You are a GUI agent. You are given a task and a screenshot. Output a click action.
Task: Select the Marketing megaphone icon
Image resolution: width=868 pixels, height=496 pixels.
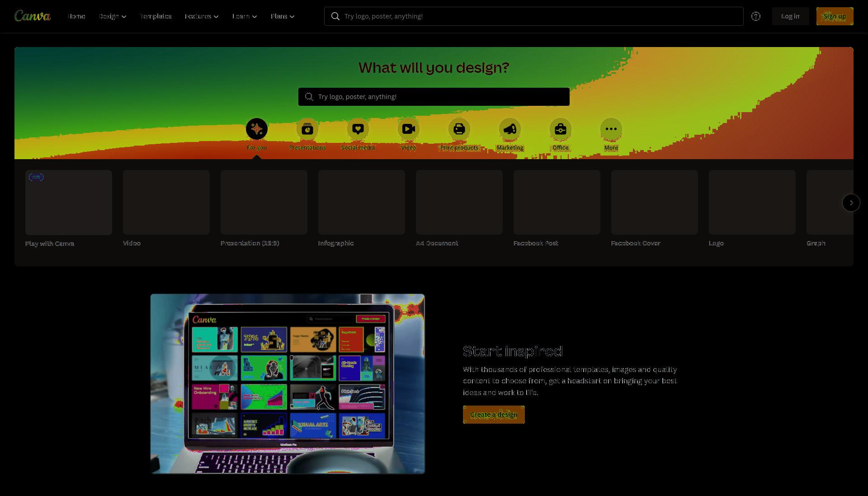(x=510, y=129)
